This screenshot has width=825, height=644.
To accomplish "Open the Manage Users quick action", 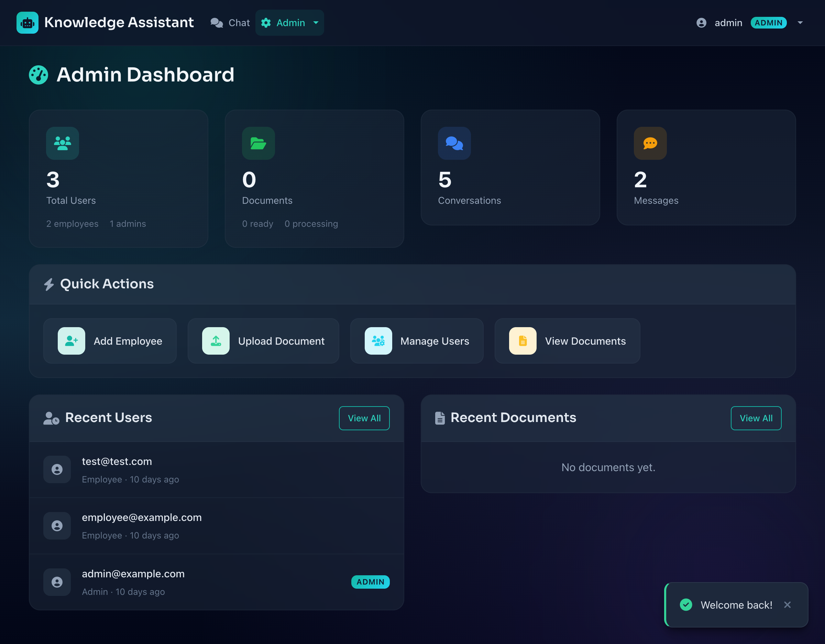I will click(417, 341).
